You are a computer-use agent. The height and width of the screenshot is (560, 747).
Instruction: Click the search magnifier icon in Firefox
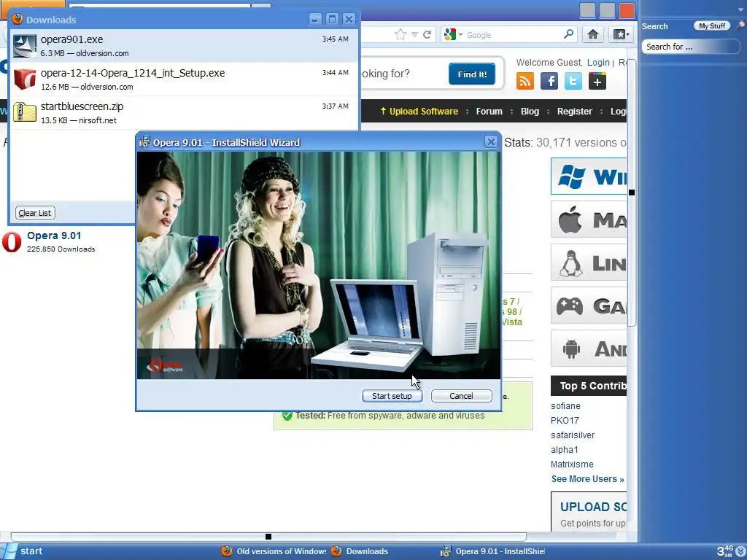click(568, 34)
